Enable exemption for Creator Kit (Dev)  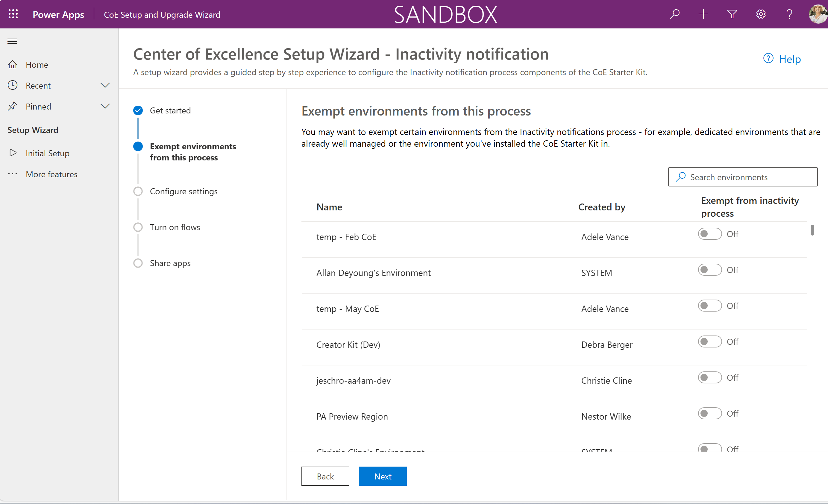709,342
